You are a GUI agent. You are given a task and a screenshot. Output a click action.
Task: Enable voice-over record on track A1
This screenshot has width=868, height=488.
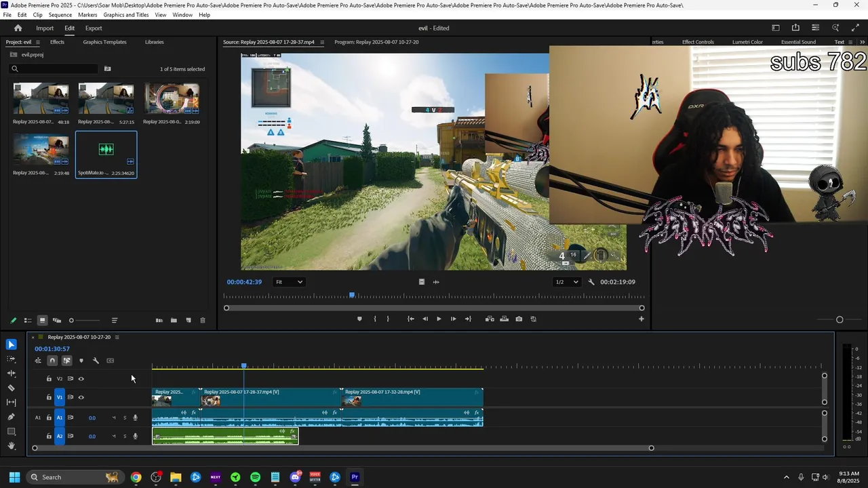point(135,418)
